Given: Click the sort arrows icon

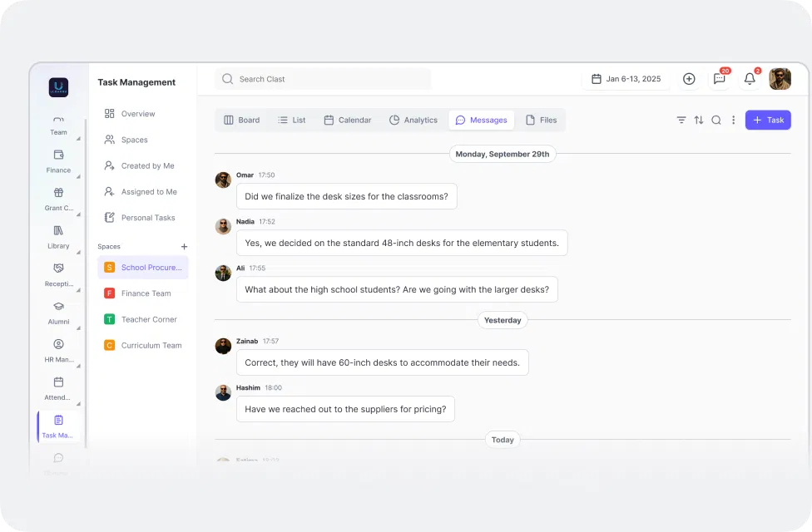Looking at the screenshot, I should (699, 120).
